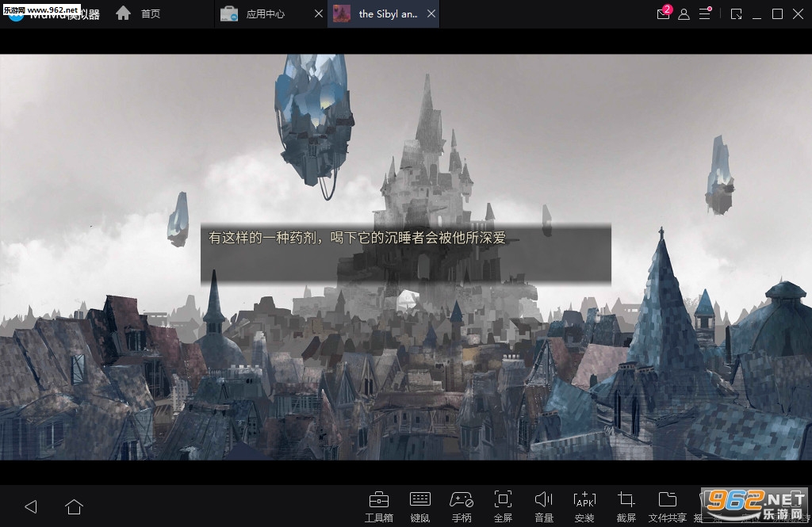This screenshot has width=812, height=527.
Task: Click the story dialogue text box
Action: (x=405, y=254)
